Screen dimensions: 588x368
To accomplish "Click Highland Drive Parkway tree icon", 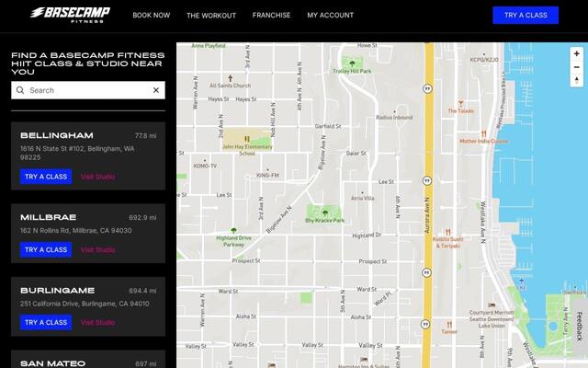I will [x=233, y=230].
